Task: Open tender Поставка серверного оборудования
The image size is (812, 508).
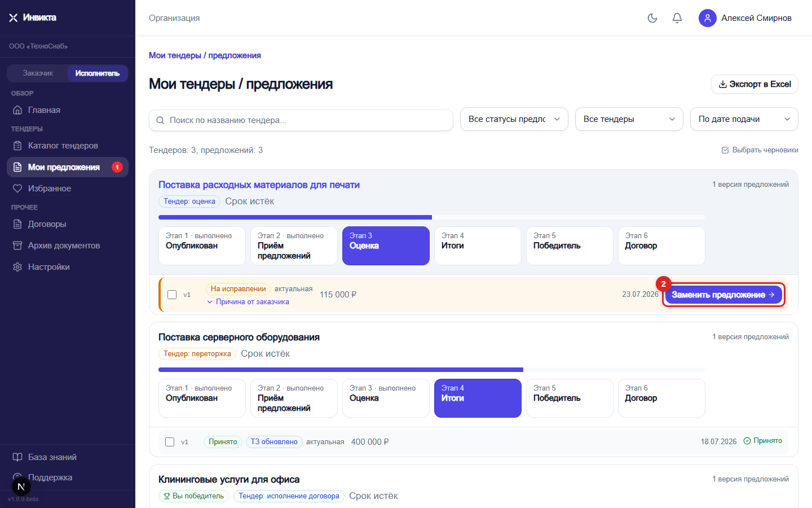Action: (239, 338)
